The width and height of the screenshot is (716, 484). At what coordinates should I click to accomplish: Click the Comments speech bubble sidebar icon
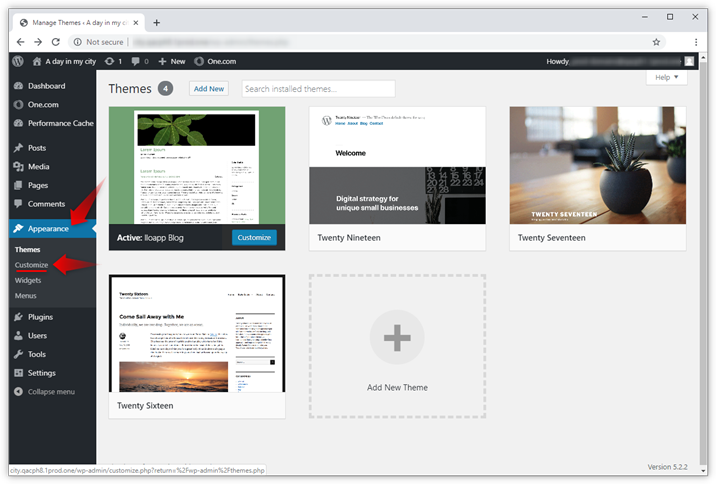tap(18, 204)
